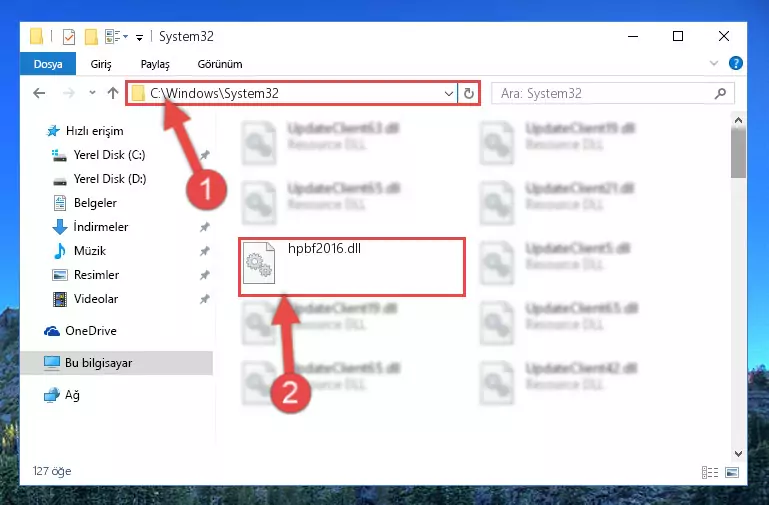Expand the address bar history dropdown
Image resolution: width=769 pixels, height=505 pixels.
(448, 93)
